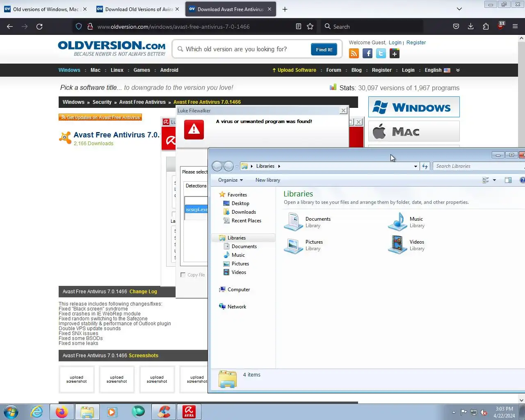Switch to Download Old Versions of Avira tab

(x=138, y=9)
